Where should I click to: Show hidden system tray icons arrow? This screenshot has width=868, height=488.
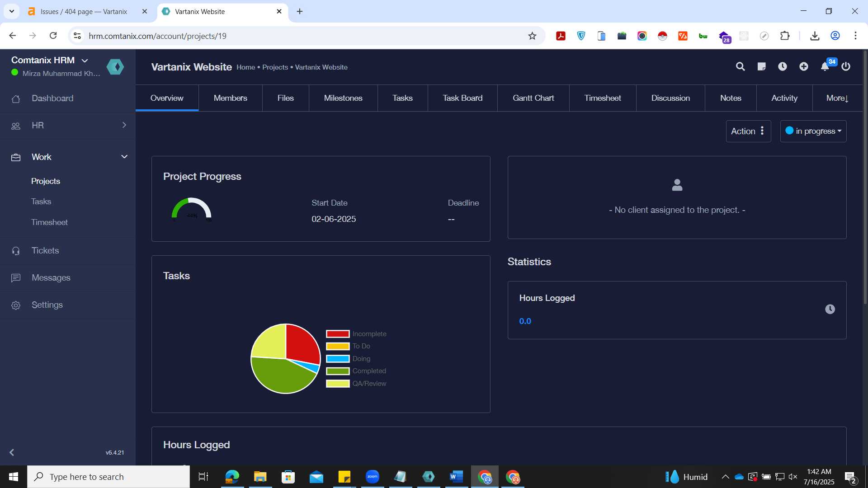point(725,477)
